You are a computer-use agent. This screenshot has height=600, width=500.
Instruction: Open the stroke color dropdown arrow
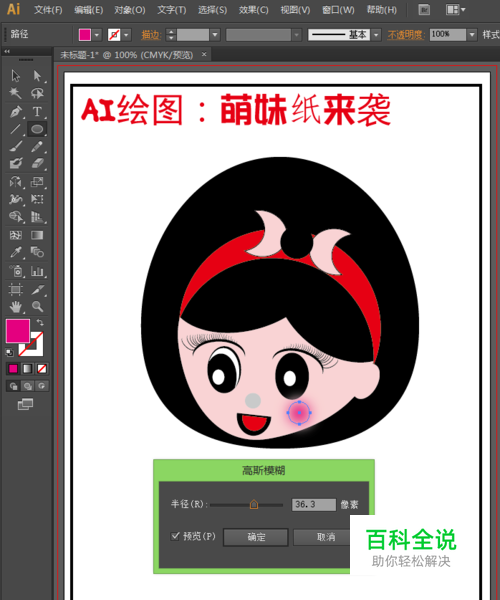(x=126, y=35)
